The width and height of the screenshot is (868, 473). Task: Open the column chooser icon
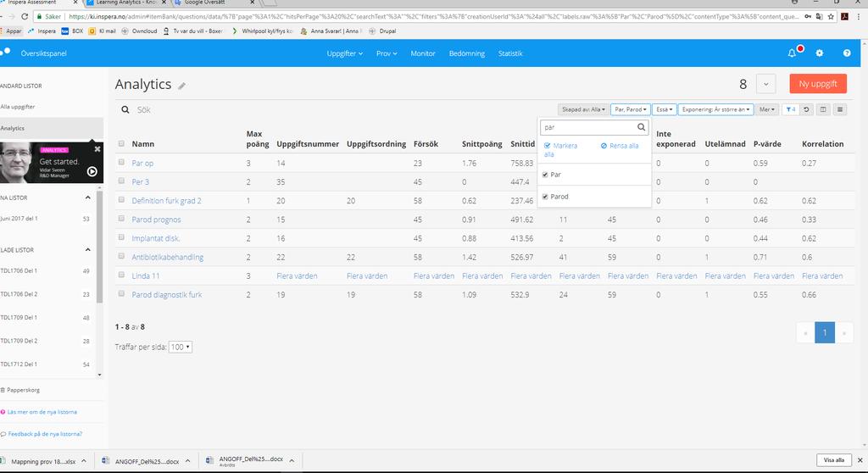823,109
